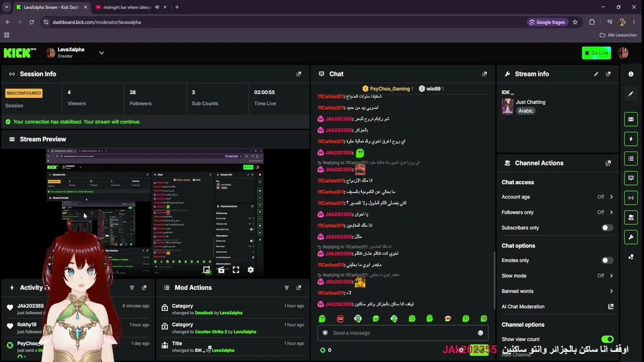Filter the Activity Feed

tap(132, 288)
